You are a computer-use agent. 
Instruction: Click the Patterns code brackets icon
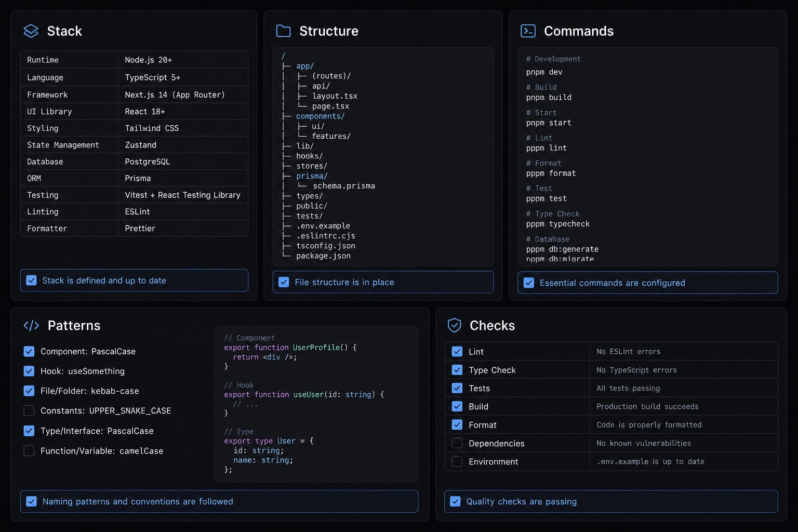(x=31, y=326)
